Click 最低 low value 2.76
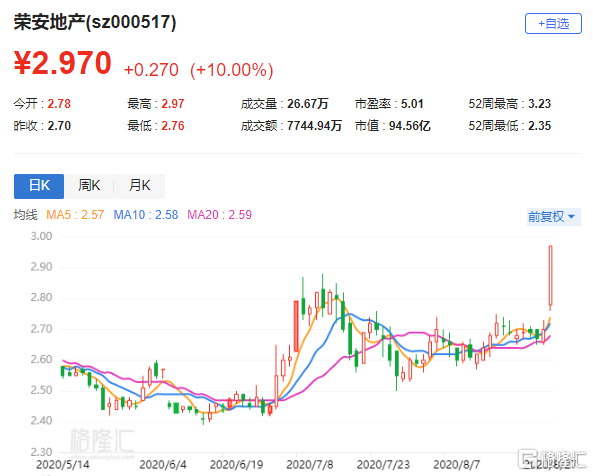 tap(173, 126)
